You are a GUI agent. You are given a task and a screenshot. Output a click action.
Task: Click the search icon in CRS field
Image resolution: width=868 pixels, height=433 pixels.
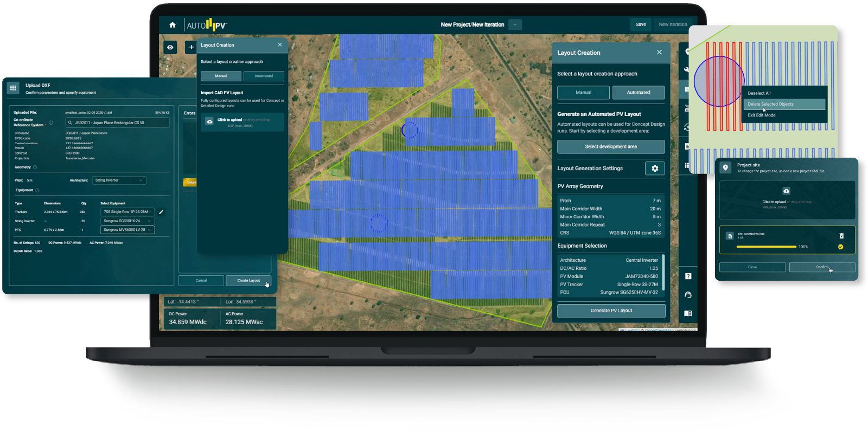tap(70, 122)
